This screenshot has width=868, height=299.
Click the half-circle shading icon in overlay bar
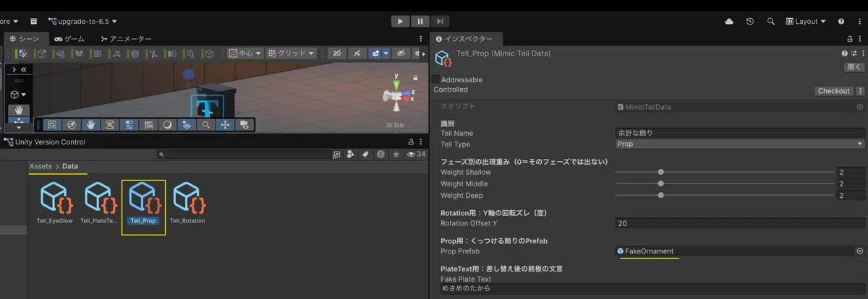click(167, 125)
